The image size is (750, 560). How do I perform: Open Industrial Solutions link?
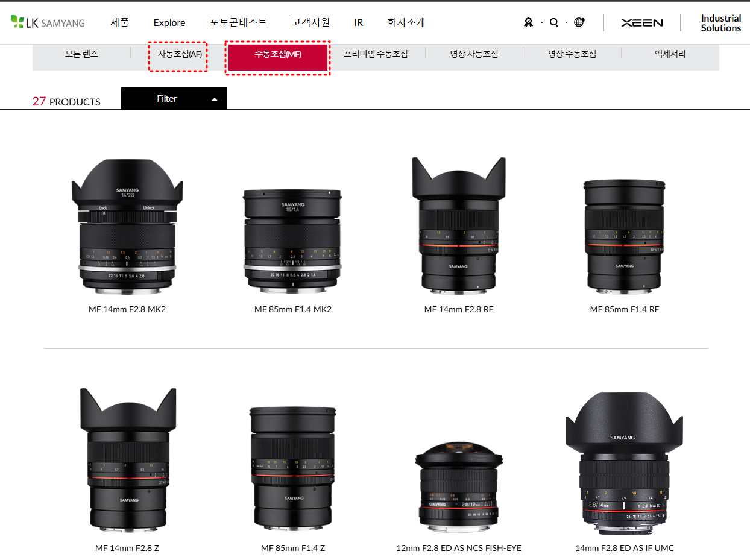click(x=721, y=23)
